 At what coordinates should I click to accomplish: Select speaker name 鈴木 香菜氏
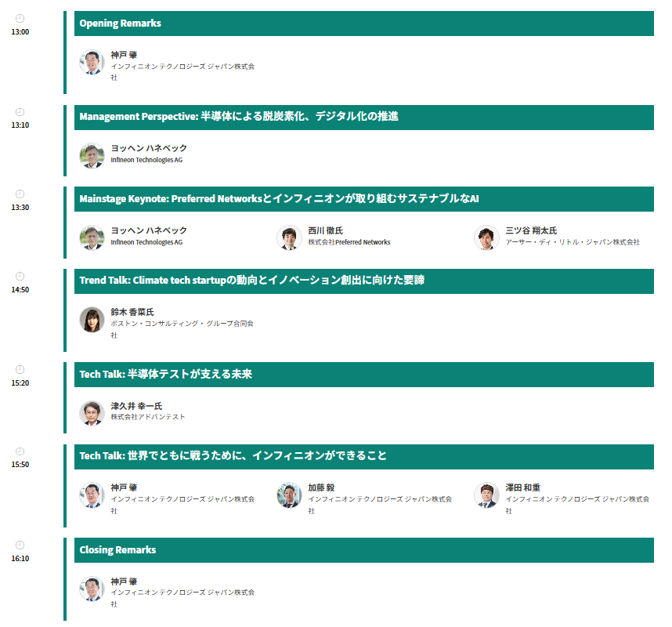point(132,312)
